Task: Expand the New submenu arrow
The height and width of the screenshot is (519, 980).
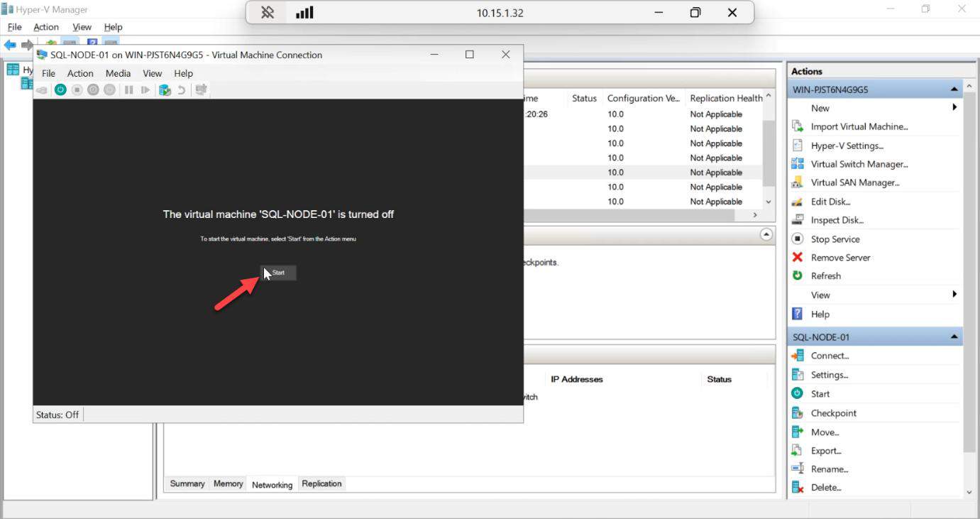Action: pos(954,107)
